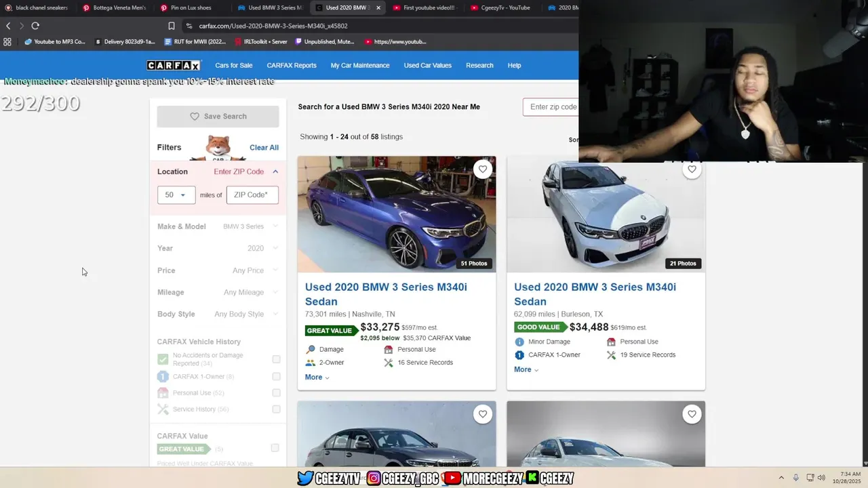Screen dimensions: 868x488
Task: Open the volume tray icon
Action: (x=821, y=478)
